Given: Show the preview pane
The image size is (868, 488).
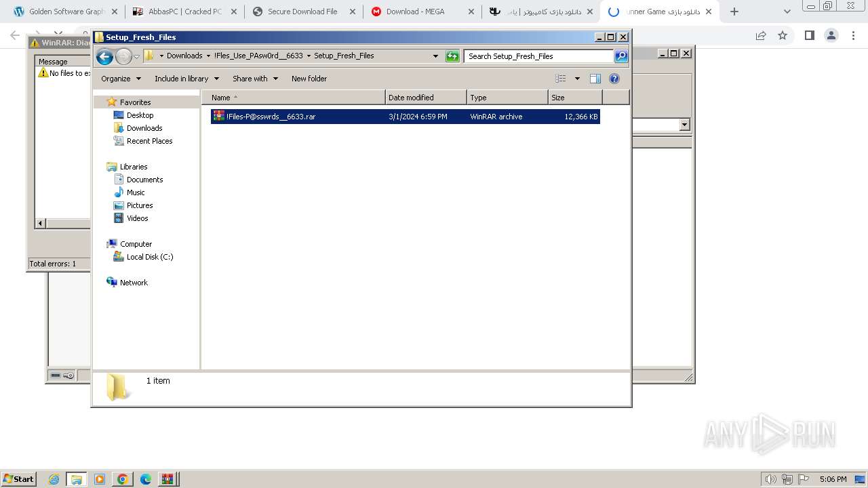Looking at the screenshot, I should [595, 79].
